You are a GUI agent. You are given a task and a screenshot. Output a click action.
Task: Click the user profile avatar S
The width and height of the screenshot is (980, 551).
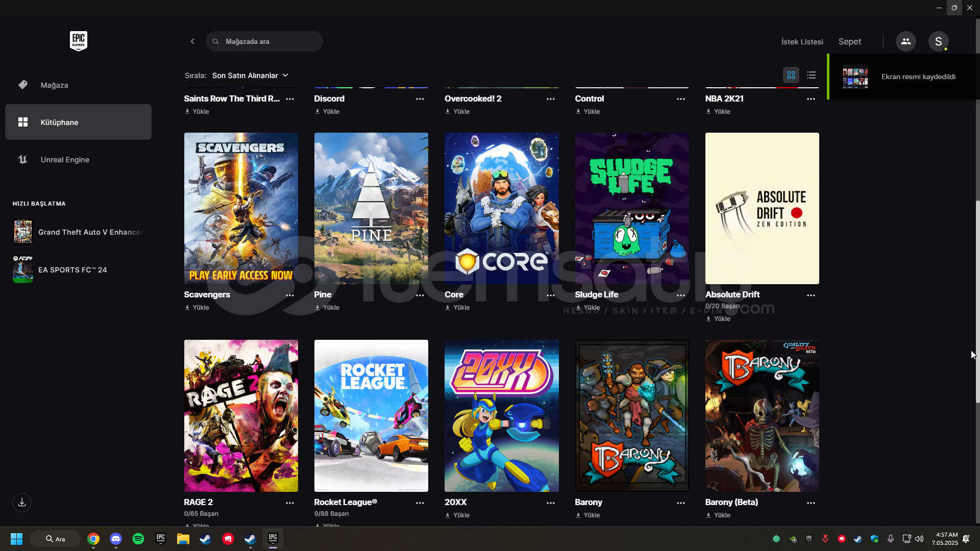click(938, 41)
